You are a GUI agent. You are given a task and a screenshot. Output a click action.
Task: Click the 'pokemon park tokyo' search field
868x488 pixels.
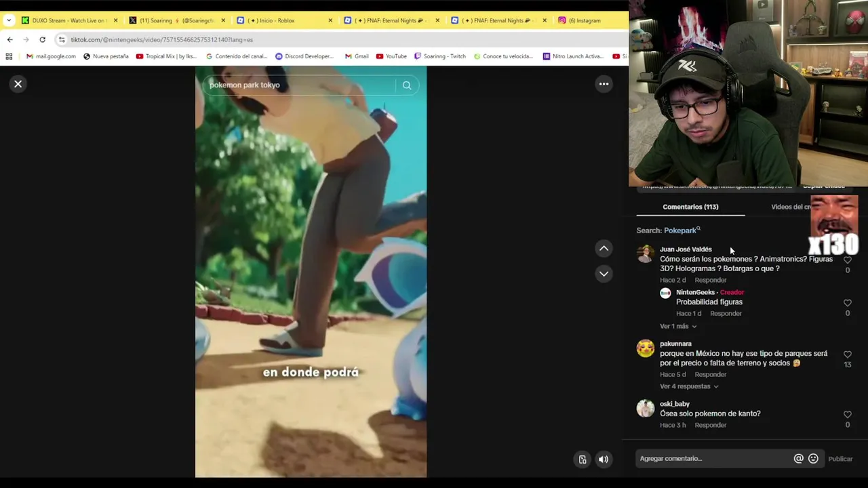pos(298,85)
